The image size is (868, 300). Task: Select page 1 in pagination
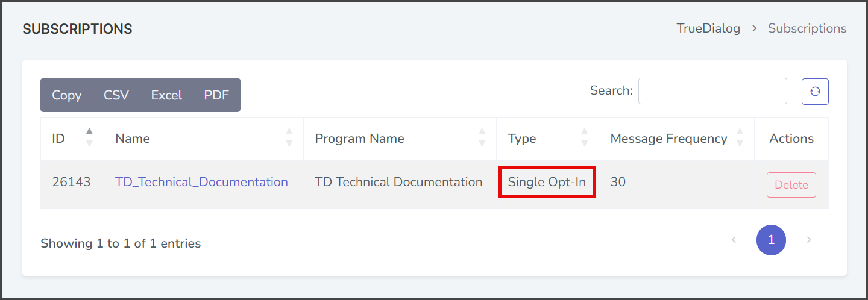point(771,240)
